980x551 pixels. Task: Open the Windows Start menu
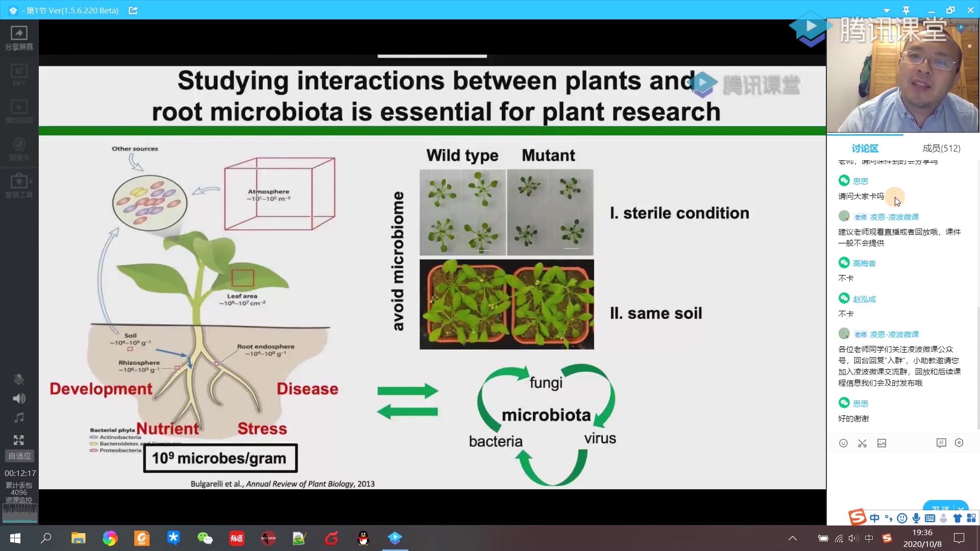15,538
